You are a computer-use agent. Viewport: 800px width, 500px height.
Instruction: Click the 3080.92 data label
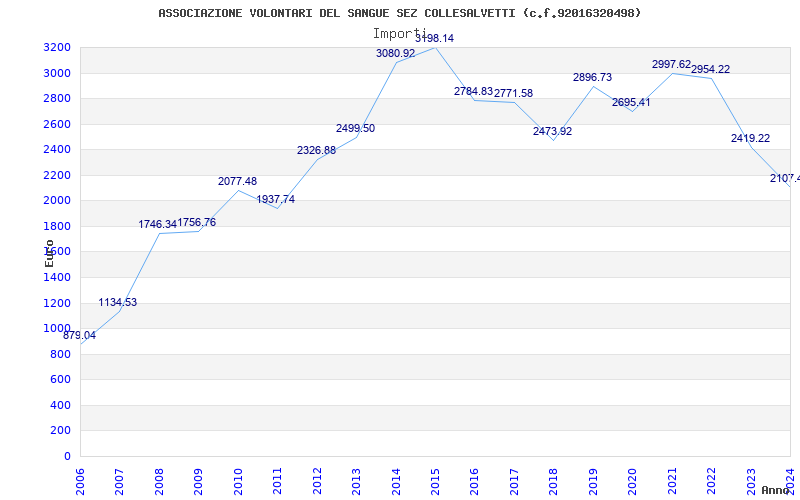click(395, 53)
